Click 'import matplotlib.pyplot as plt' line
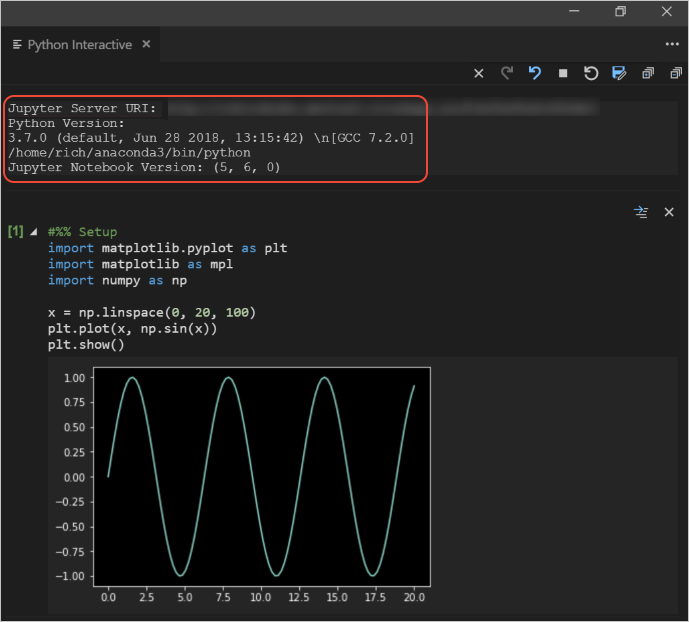Screen dimensions: 689x622 click(x=167, y=248)
